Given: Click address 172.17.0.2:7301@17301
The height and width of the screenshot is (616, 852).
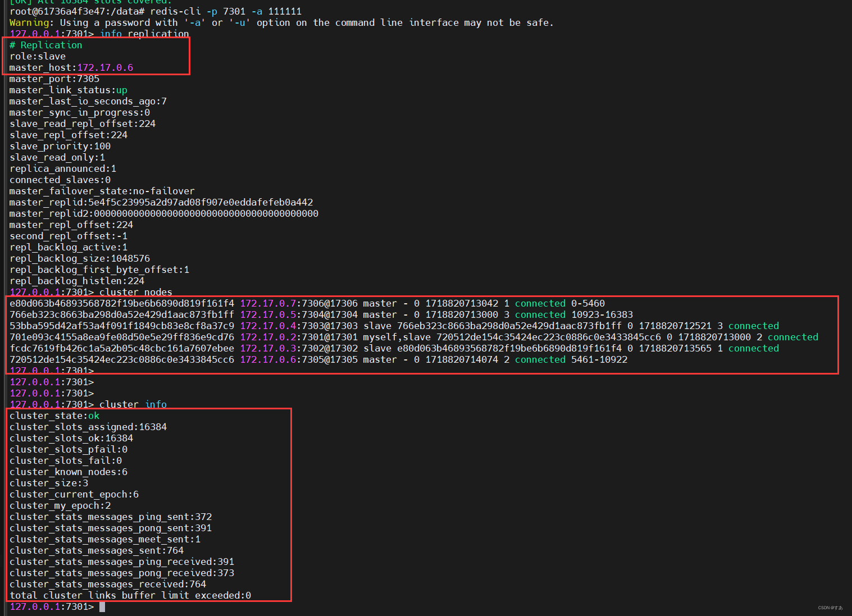Looking at the screenshot, I should 299,337.
